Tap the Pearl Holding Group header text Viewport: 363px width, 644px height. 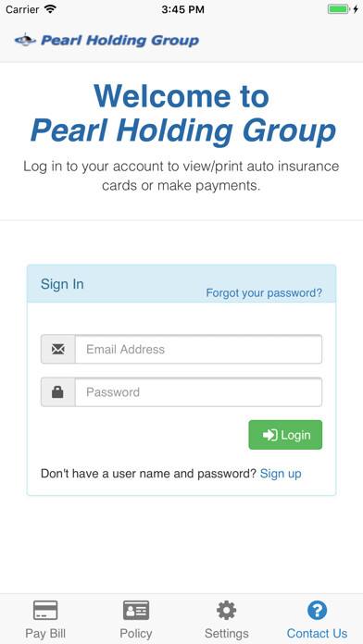119,41
